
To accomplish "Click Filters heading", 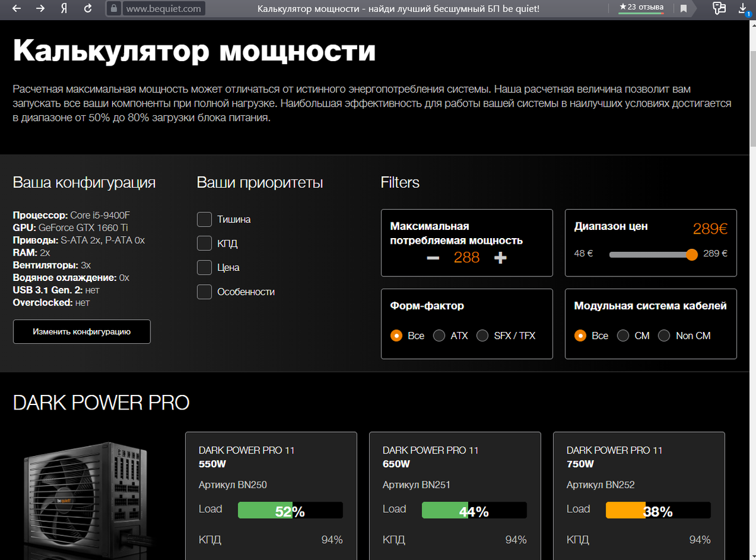I will 400,183.
